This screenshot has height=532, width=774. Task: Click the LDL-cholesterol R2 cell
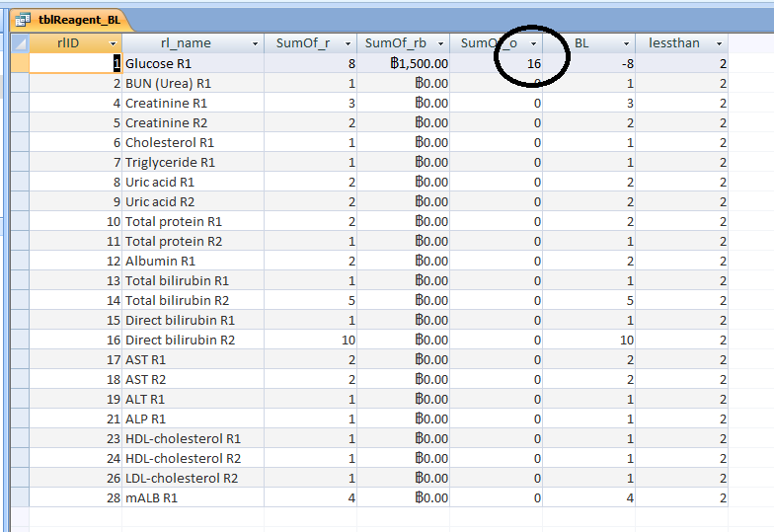point(193,478)
